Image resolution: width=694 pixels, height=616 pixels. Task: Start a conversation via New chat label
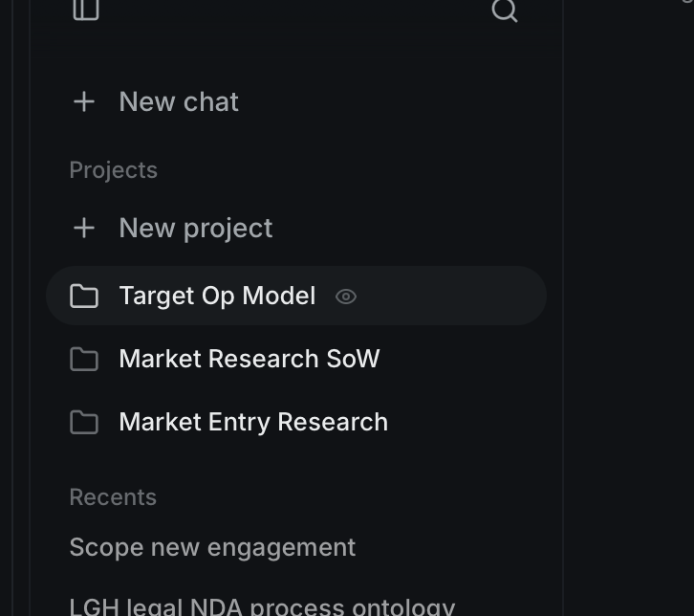point(179,101)
